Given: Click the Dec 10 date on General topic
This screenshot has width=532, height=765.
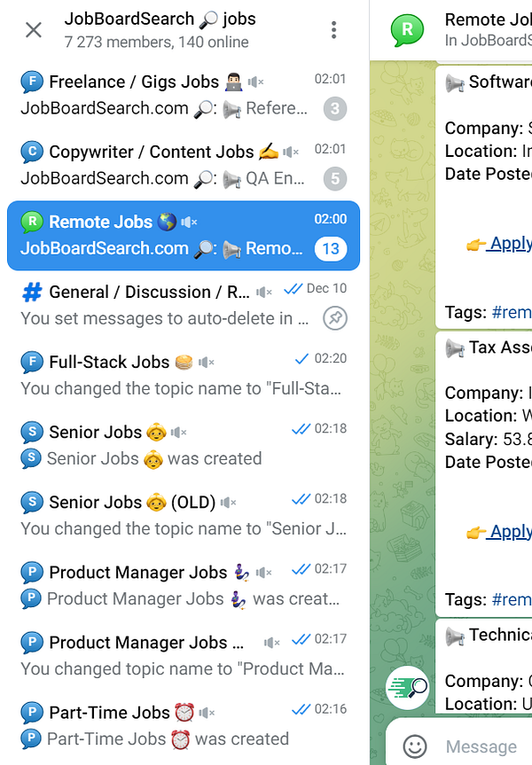Looking at the screenshot, I should [x=326, y=288].
